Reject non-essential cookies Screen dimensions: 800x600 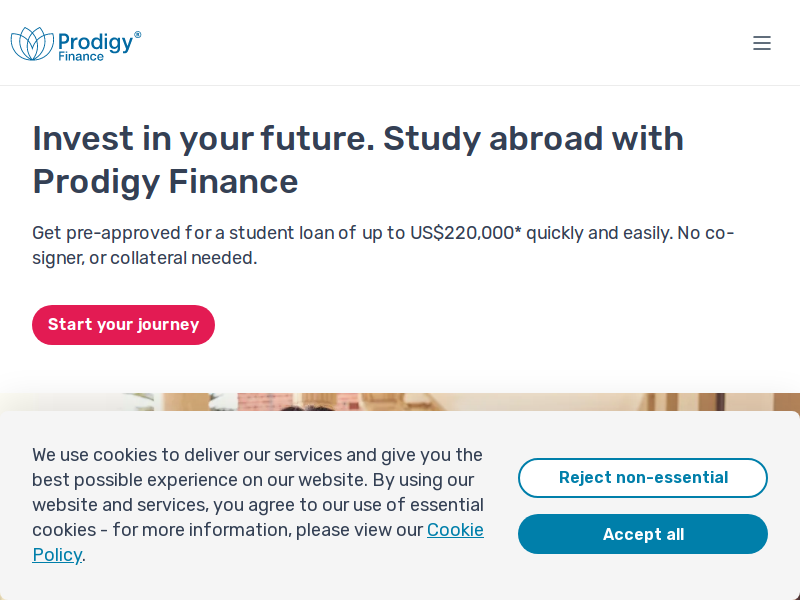(x=643, y=478)
